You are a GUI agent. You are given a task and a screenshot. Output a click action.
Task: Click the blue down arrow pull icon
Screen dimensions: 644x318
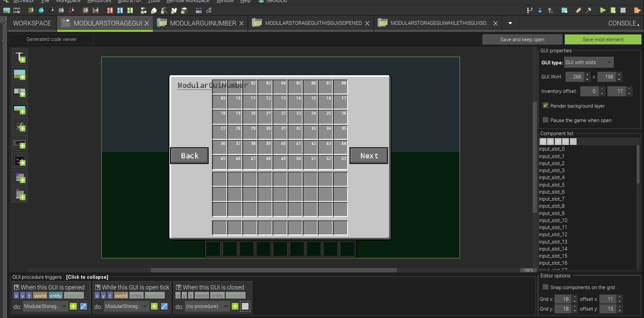tap(540, 10)
